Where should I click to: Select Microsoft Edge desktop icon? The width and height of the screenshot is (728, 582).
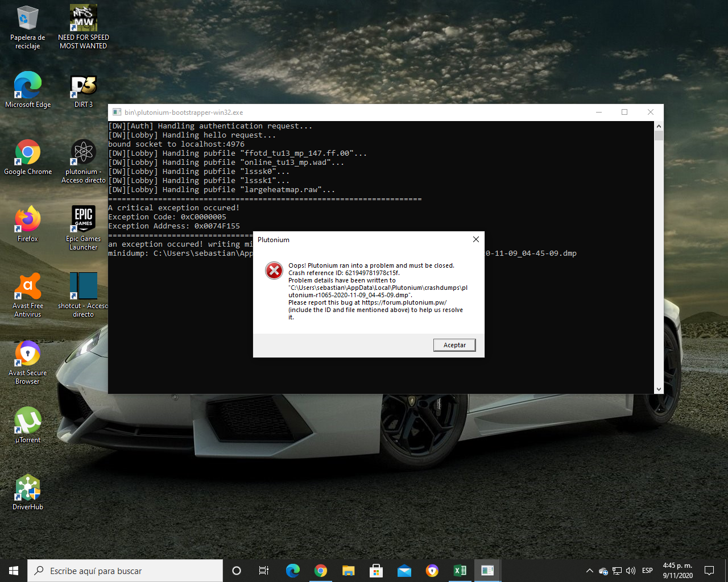[27, 90]
